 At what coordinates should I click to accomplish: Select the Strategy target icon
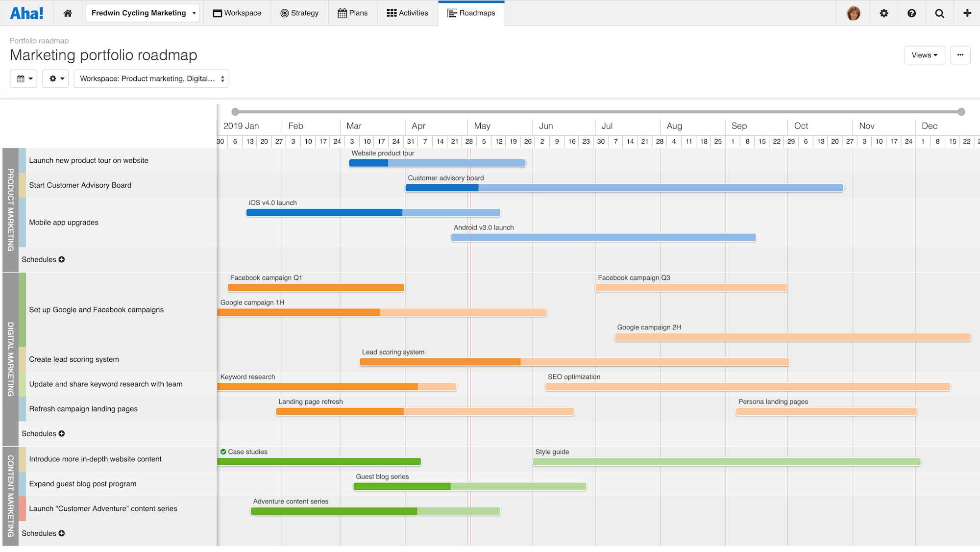(285, 13)
